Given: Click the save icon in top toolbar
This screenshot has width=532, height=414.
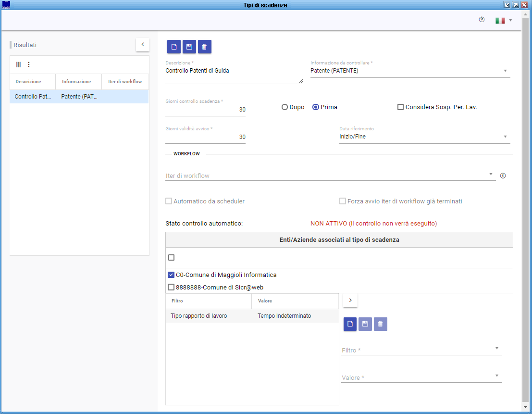Looking at the screenshot, I should (x=189, y=47).
